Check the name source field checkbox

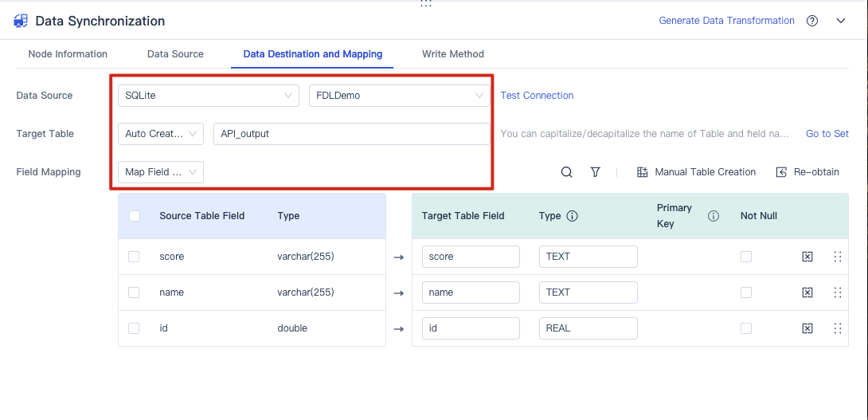(x=134, y=292)
